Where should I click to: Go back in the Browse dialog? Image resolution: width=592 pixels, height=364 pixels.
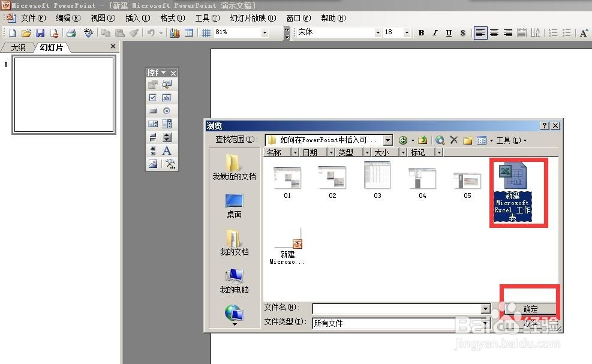pos(403,140)
